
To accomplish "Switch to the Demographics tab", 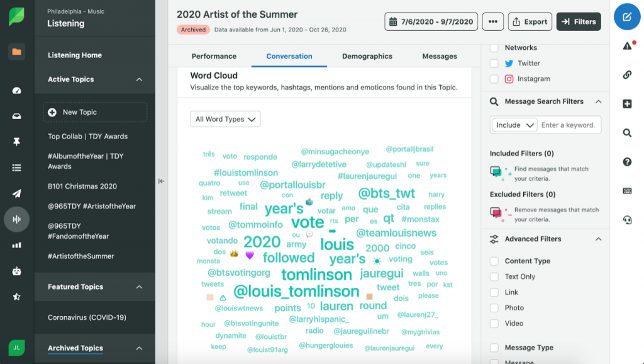I will click(367, 56).
